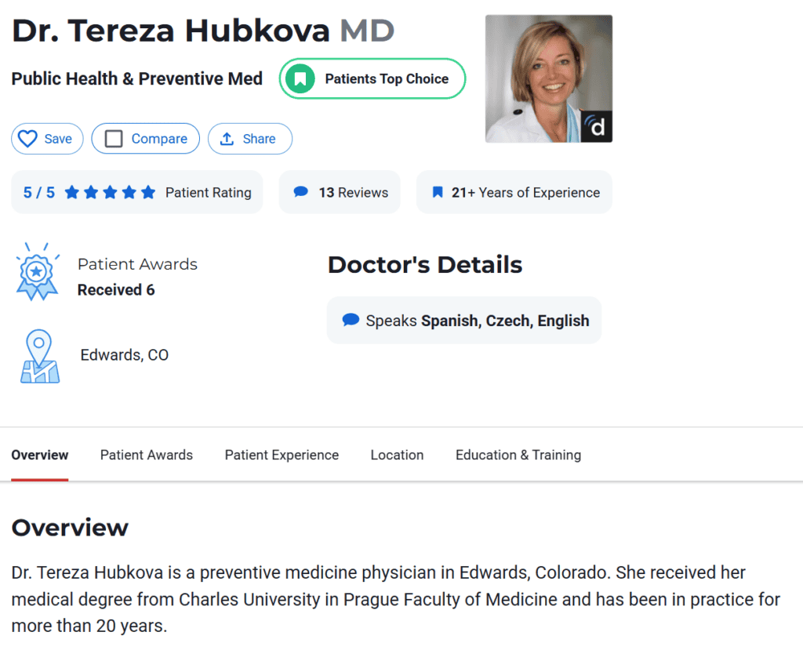
Task: Go to the Location tab
Action: (397, 455)
